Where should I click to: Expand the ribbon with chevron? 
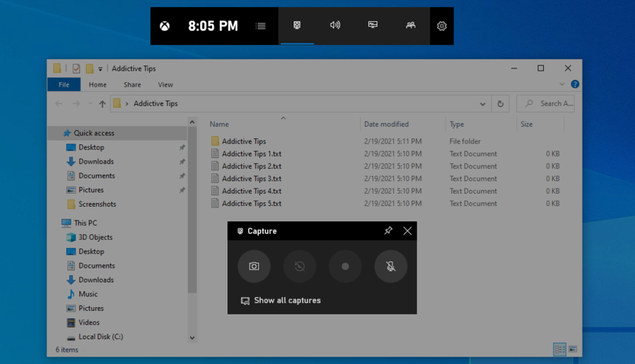click(561, 84)
